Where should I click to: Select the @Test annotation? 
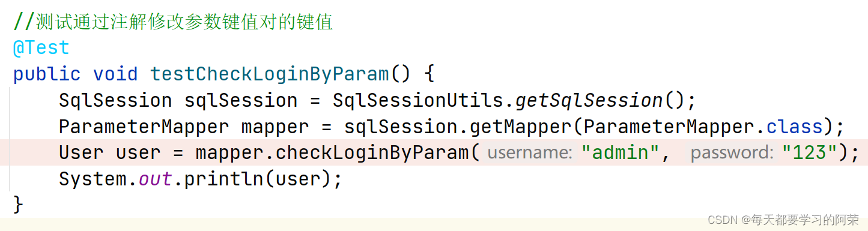[x=41, y=48]
